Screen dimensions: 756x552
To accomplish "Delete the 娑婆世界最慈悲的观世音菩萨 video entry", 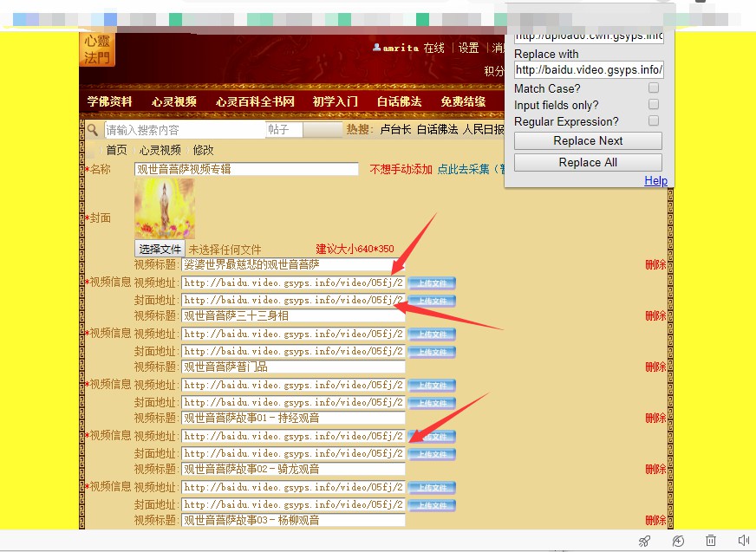I will (x=655, y=264).
